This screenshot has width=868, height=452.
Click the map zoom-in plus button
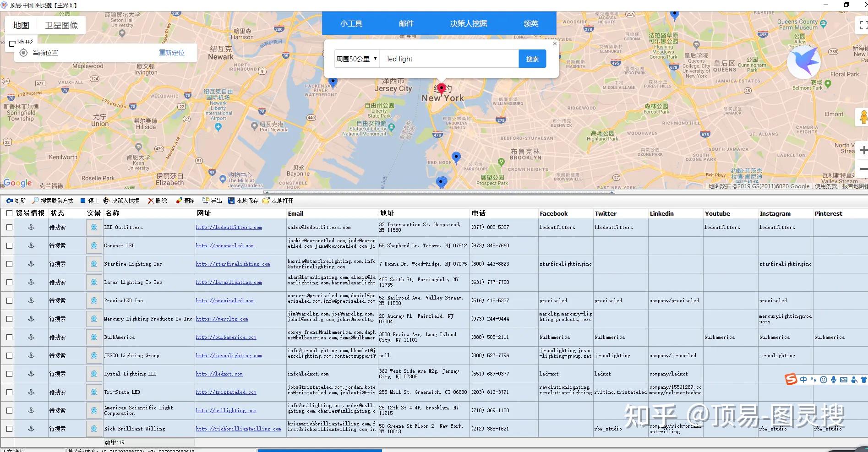[x=863, y=150]
